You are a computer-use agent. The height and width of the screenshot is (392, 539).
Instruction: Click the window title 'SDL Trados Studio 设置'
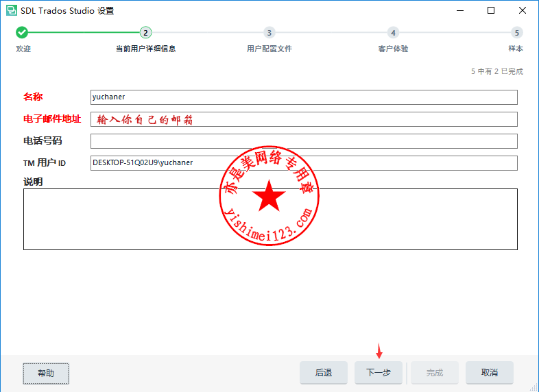tap(67, 11)
